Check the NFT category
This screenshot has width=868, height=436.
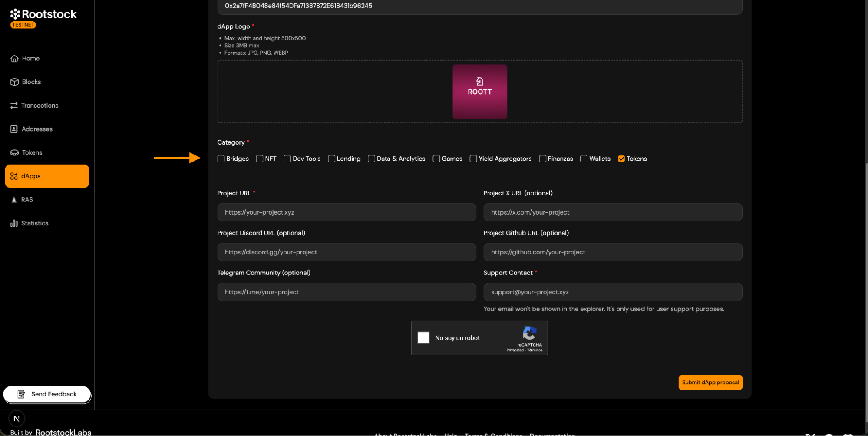[260, 159]
